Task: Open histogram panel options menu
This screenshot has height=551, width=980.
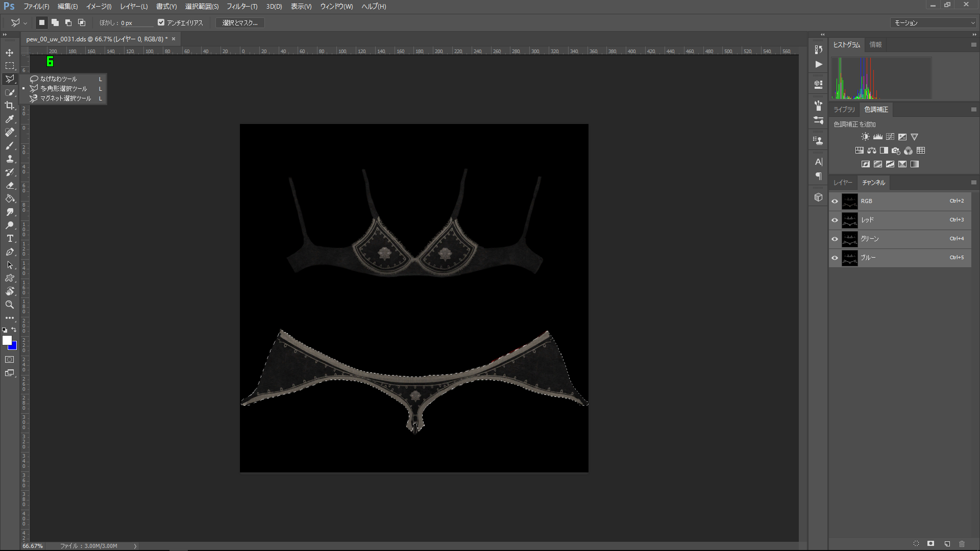Action: point(973,45)
